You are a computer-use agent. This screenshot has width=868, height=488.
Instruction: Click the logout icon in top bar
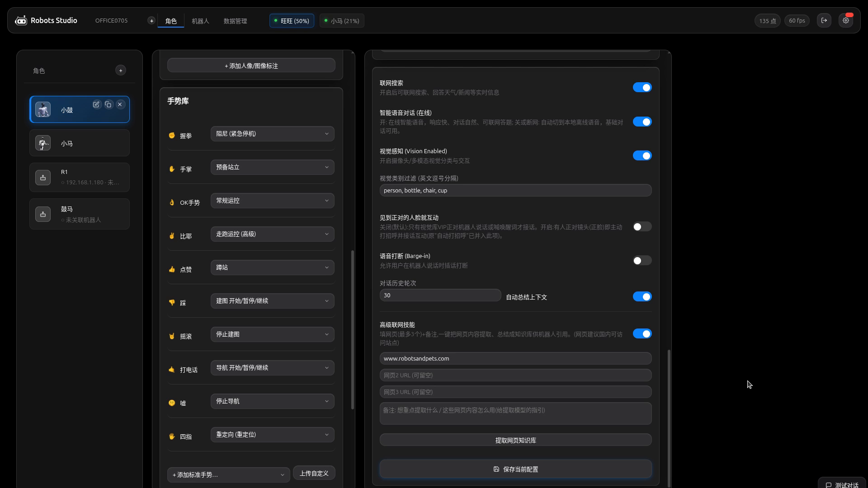(x=824, y=20)
